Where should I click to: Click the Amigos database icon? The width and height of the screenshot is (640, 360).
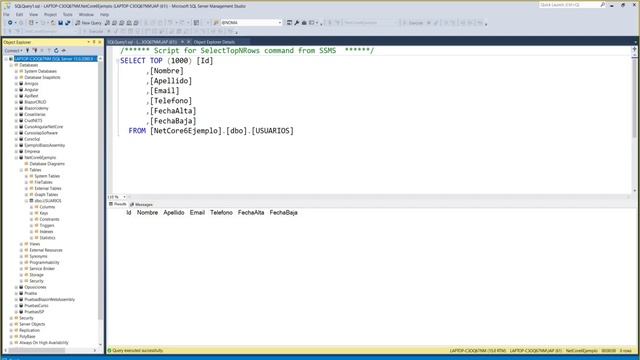click(21, 84)
